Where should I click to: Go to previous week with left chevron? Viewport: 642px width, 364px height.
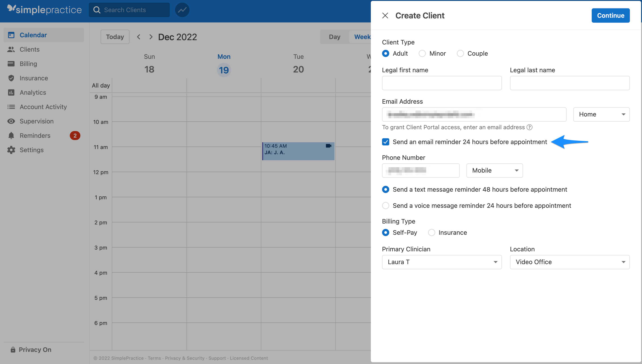tap(139, 37)
